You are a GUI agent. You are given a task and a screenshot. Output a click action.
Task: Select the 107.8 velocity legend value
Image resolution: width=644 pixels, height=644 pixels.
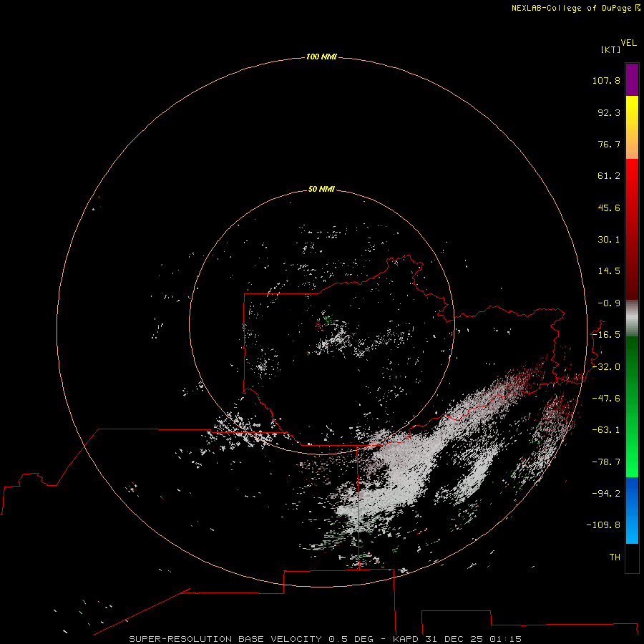pos(606,80)
